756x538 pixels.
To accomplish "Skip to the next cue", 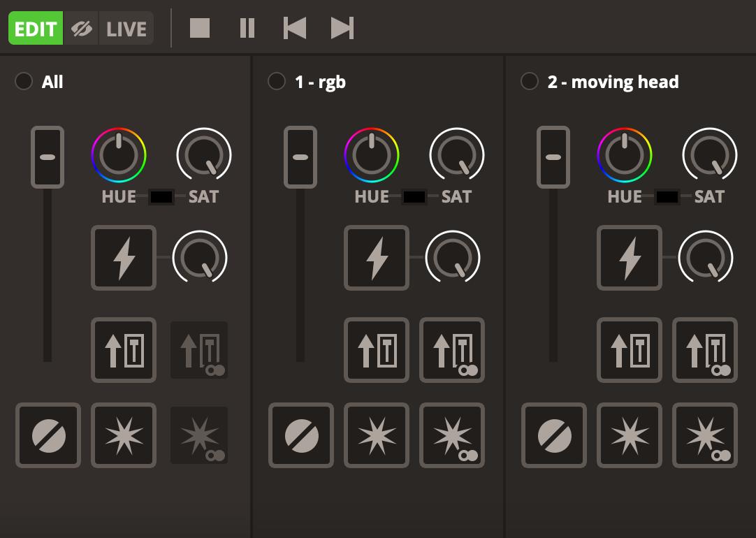I will click(342, 29).
